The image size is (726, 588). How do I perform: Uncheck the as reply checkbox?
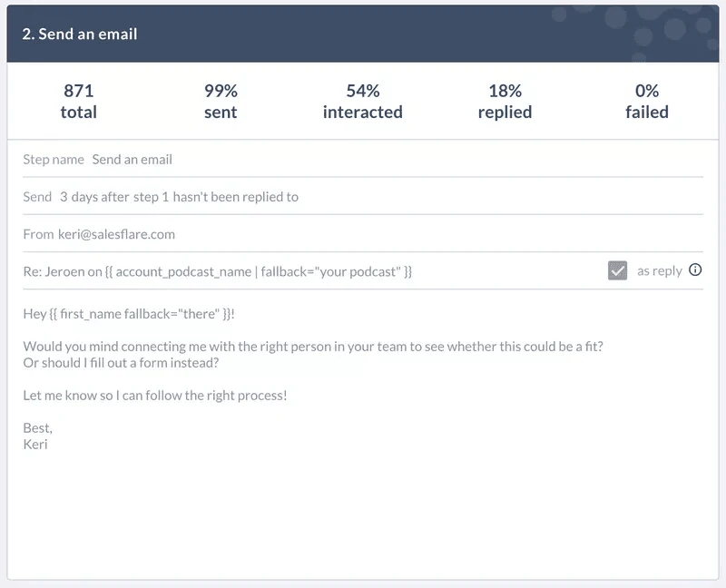(x=617, y=270)
